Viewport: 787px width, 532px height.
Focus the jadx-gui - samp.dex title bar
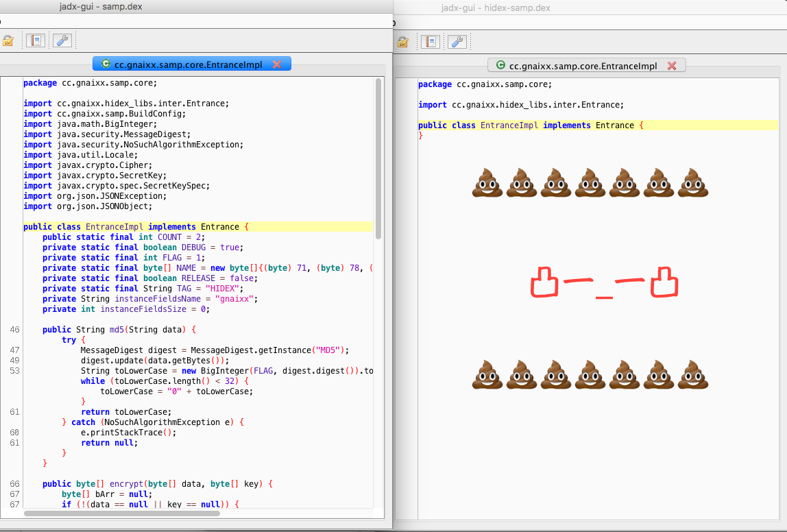196,7
